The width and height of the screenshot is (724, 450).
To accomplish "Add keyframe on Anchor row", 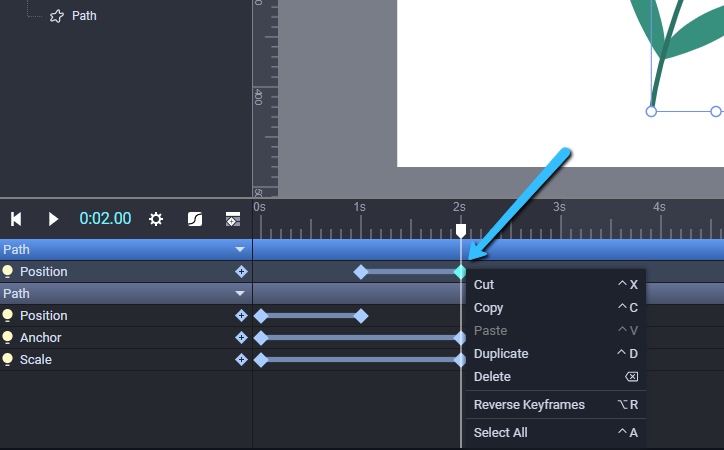I will [x=241, y=337].
